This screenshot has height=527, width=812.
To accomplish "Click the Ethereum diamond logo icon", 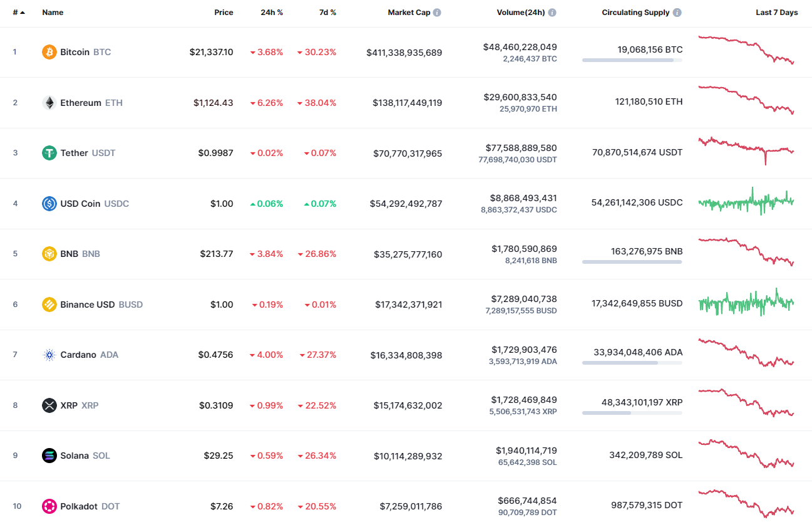I will click(49, 103).
